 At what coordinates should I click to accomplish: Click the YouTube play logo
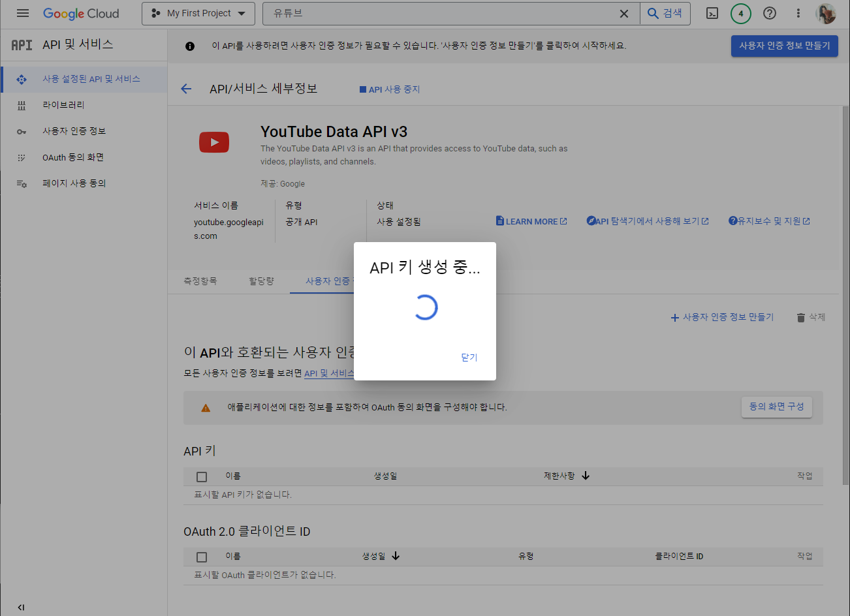pyautogui.click(x=214, y=142)
